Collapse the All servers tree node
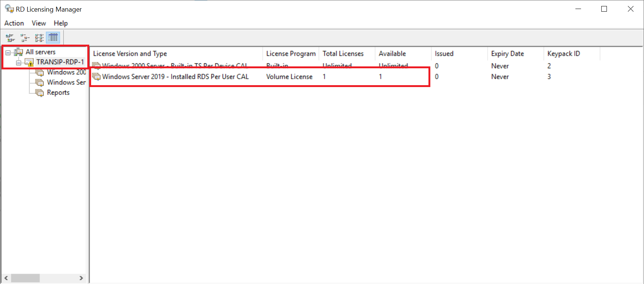 (x=8, y=53)
